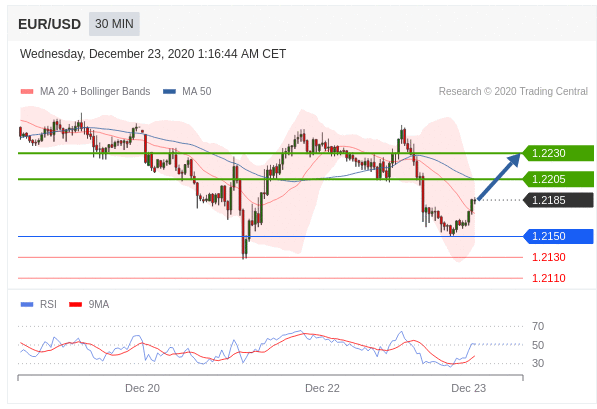The image size is (597, 409).
Task: Click the red MA 20 Bollinger Bands swatch
Action: tap(27, 91)
